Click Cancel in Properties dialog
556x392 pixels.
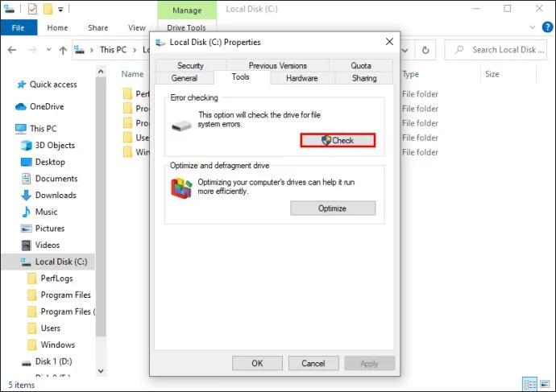coord(313,363)
